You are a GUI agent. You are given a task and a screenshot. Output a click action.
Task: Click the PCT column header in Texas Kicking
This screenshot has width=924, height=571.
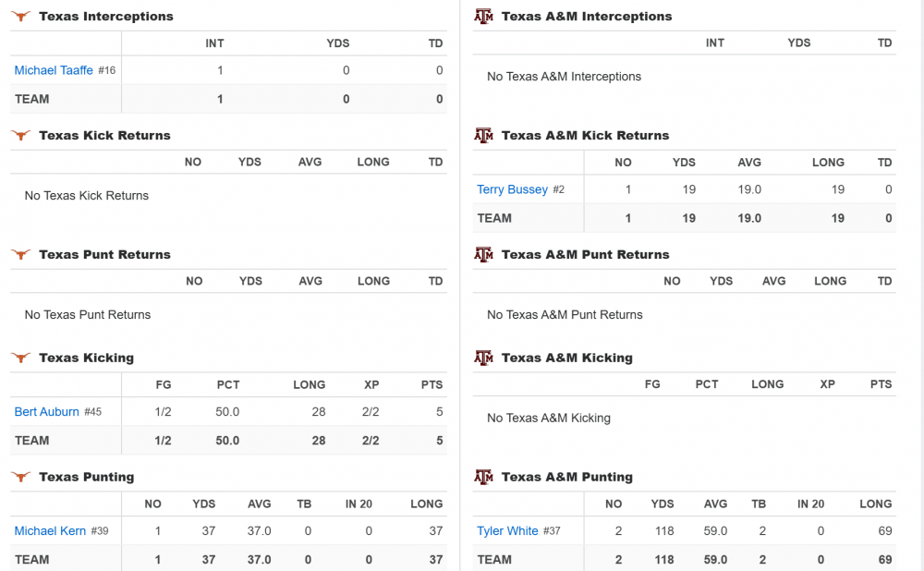click(228, 385)
